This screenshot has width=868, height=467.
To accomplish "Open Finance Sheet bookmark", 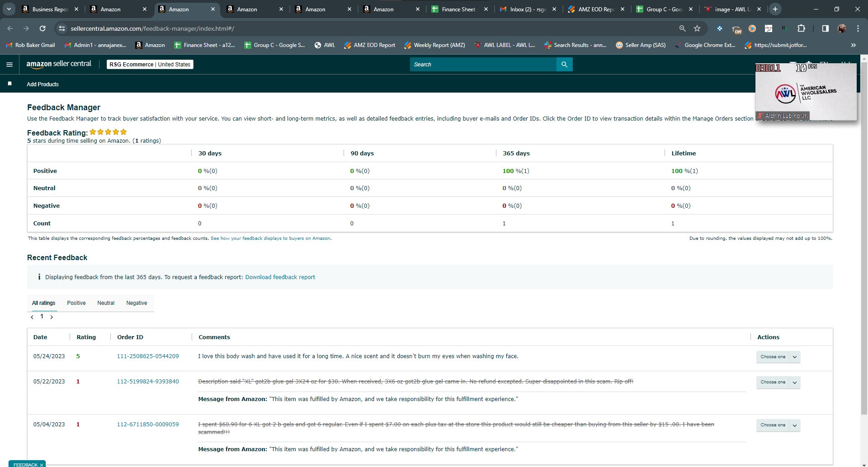I will pos(204,45).
